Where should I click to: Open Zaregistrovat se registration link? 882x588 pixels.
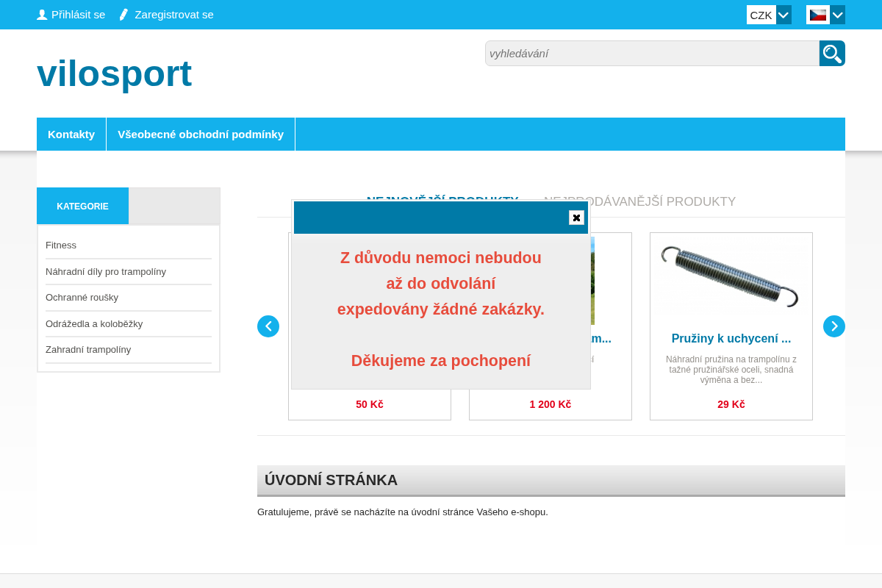(x=174, y=15)
